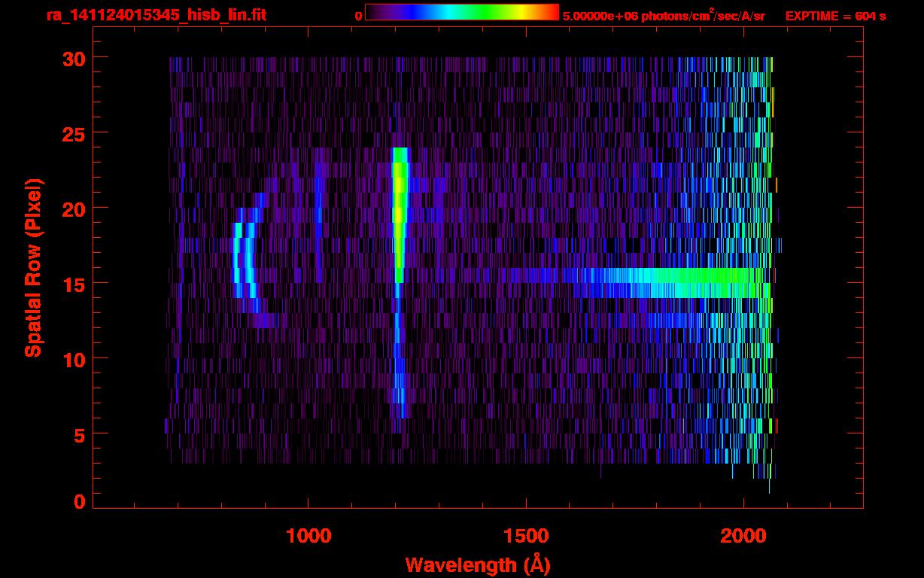Click the color bar minimum label 0
The height and width of the screenshot is (578, 924).
pos(359,16)
